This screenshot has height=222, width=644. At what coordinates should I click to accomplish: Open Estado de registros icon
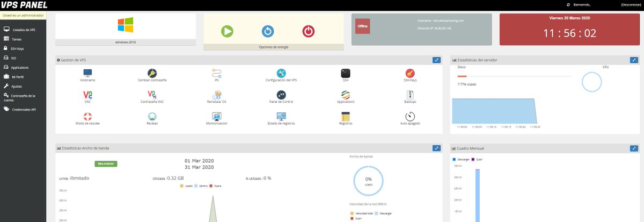coord(281,116)
